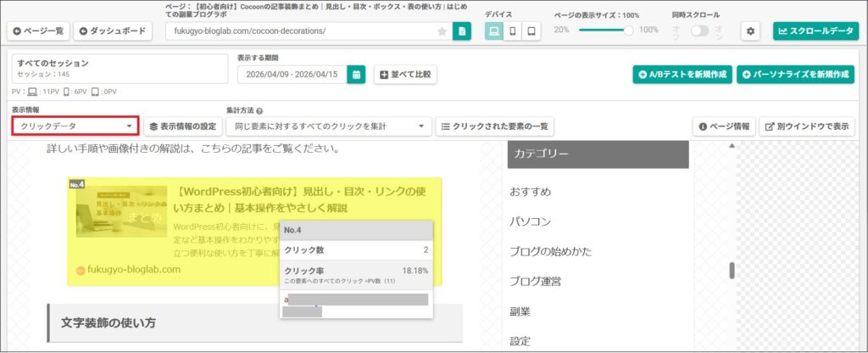
Task: Click the クリック率 18.18% row
Action: [x=357, y=274]
